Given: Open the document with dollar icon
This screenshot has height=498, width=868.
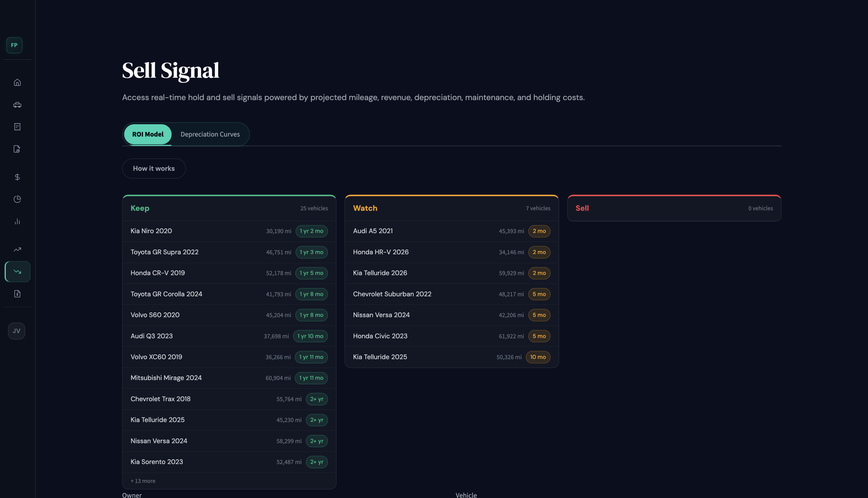Looking at the screenshot, I should (17, 294).
